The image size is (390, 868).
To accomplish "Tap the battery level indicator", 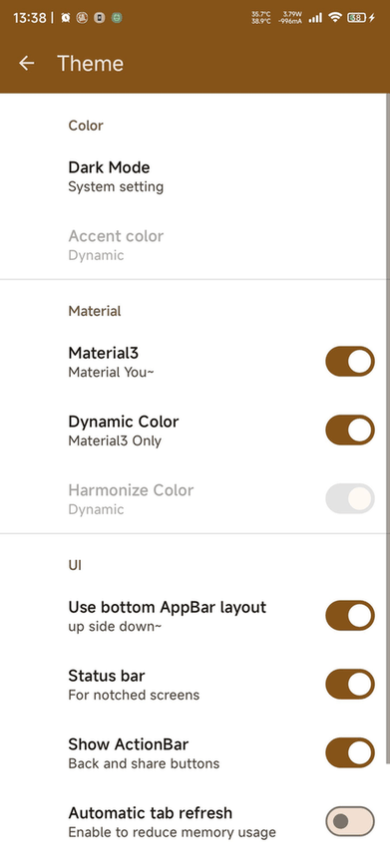I will click(356, 18).
